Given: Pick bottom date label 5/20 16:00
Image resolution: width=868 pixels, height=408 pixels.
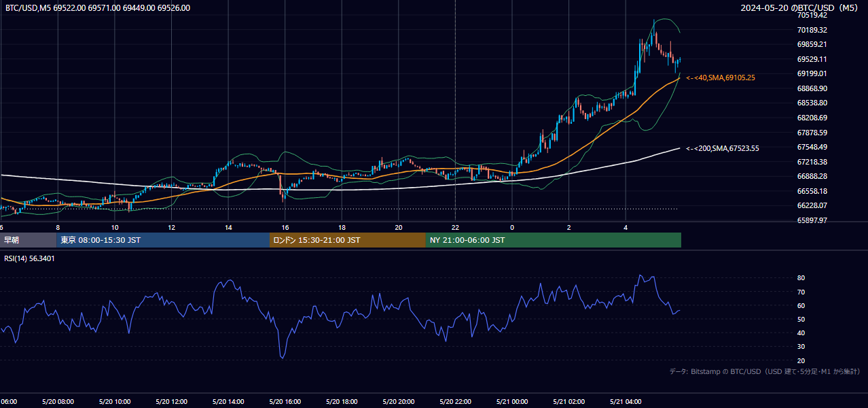Looking at the screenshot, I should [x=285, y=402].
